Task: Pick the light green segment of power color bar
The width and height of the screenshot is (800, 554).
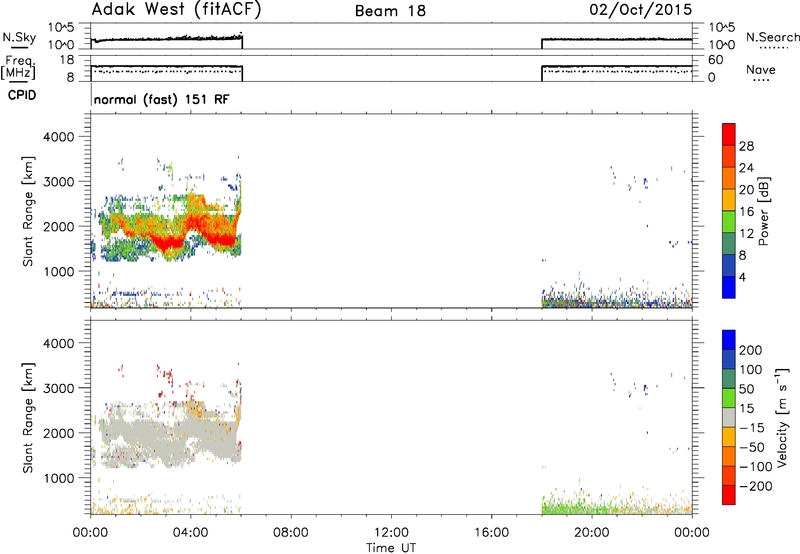Action: point(729,222)
